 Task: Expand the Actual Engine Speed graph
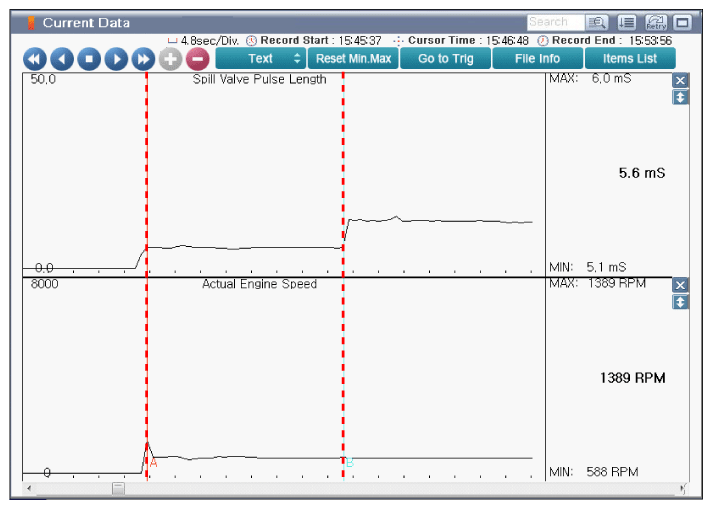(680, 301)
